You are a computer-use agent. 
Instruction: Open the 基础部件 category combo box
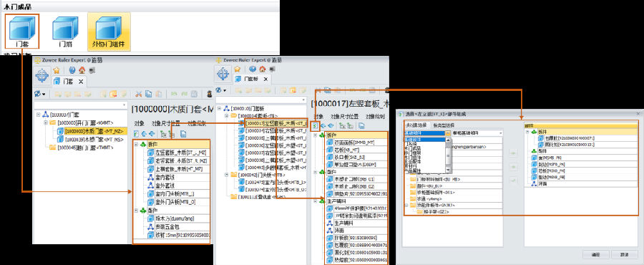pyautogui.click(x=427, y=133)
